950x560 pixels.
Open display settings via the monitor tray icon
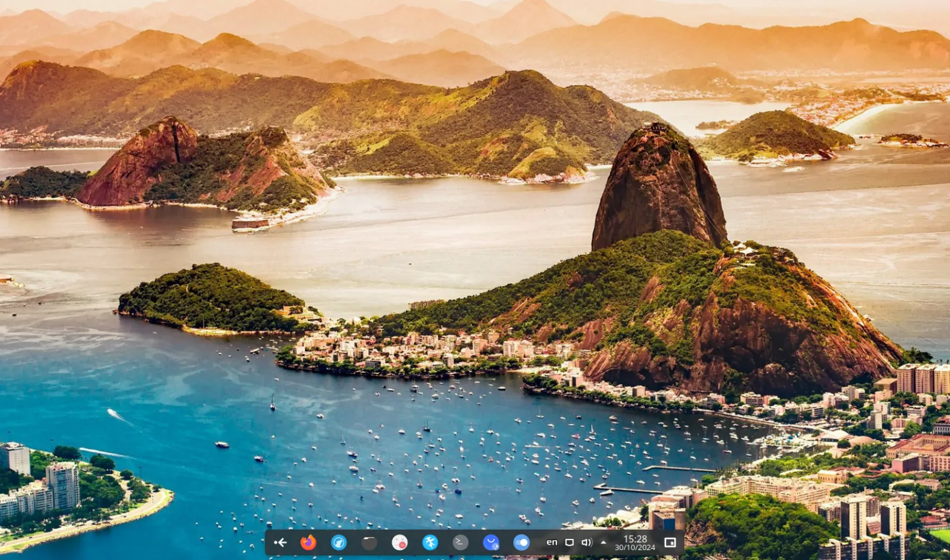click(569, 542)
